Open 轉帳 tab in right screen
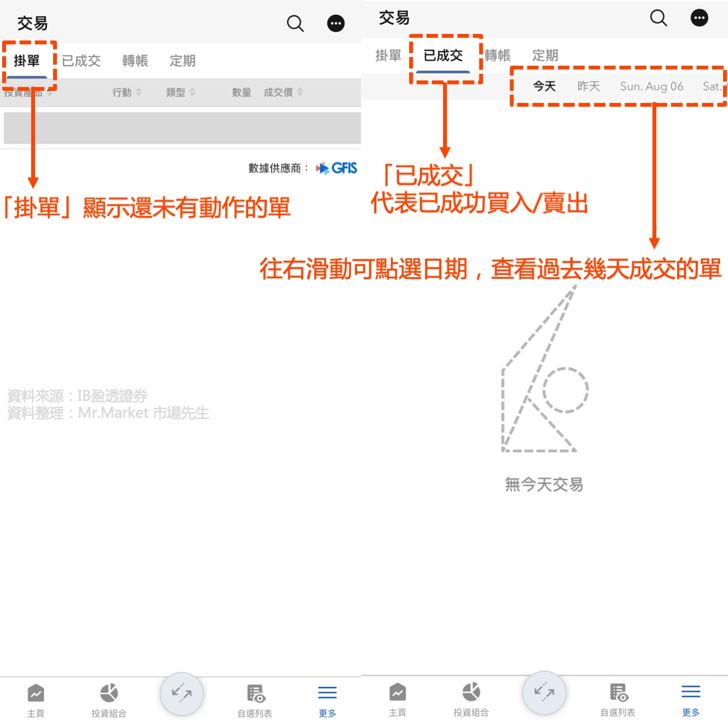The image size is (728, 728). click(498, 55)
